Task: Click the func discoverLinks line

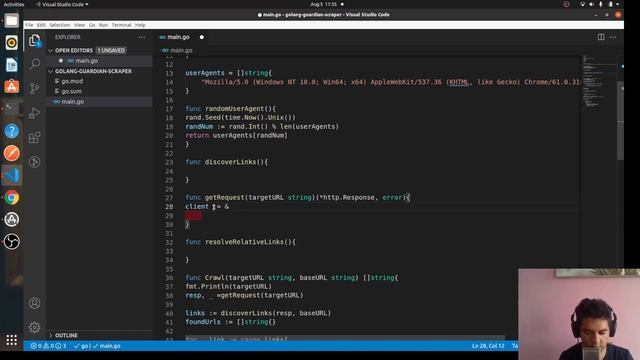Action: (227, 162)
